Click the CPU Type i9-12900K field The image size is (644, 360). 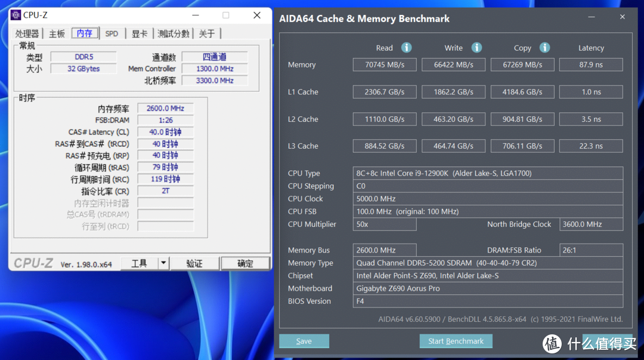coord(488,173)
